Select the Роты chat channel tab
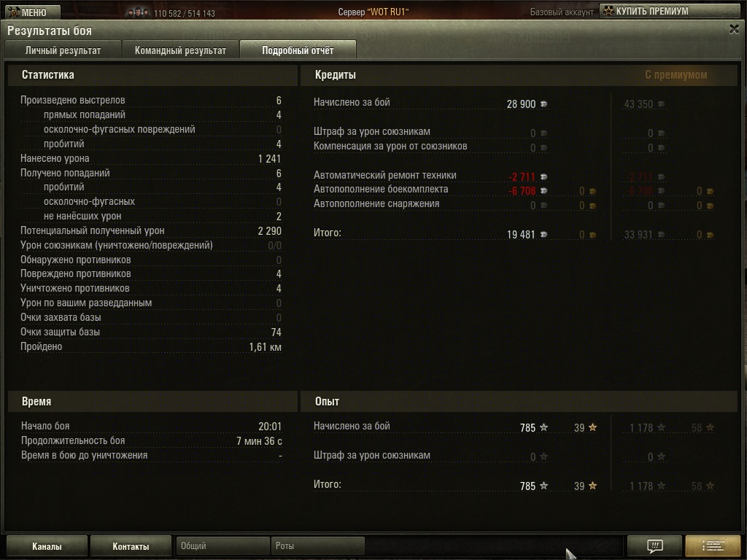This screenshot has width=747, height=560. coord(318,545)
